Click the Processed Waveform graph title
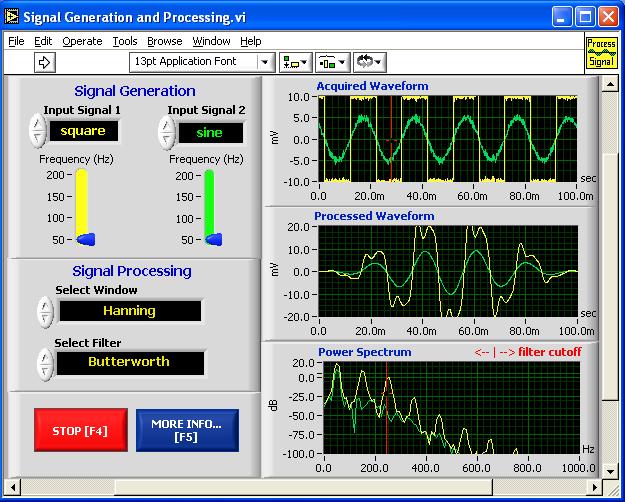Viewport: 625px width, 502px height. (x=374, y=216)
